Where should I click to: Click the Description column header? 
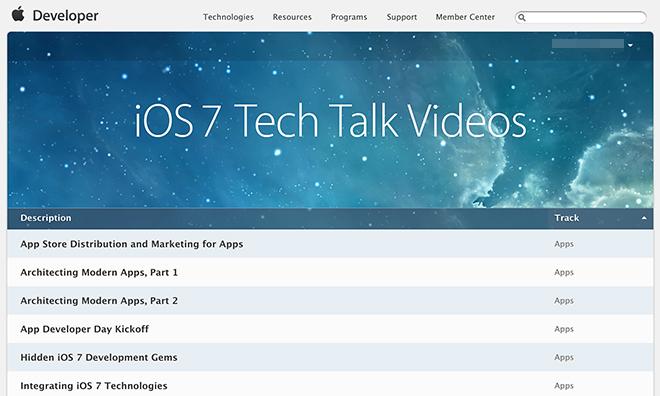tap(46, 218)
